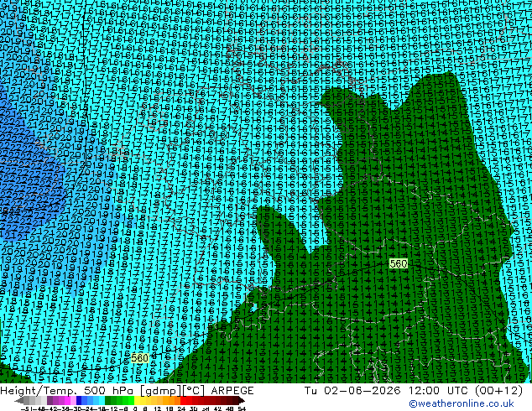Click the Height/Temp. 500 hPa chart title
532x411 pixels.
point(68,390)
